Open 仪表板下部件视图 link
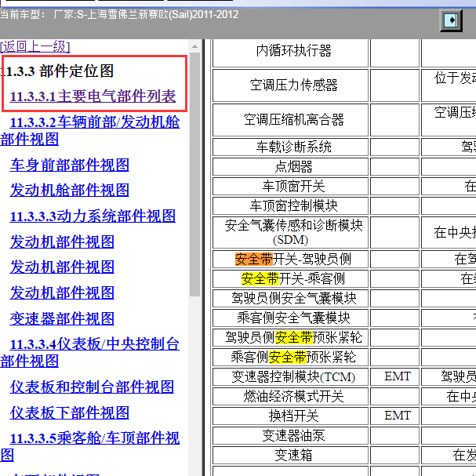The width and height of the screenshot is (476, 476). point(70,412)
